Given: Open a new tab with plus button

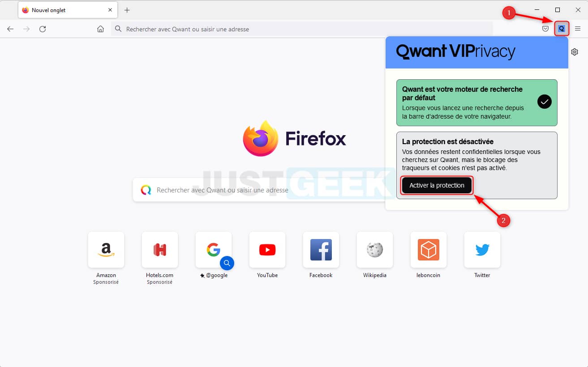Looking at the screenshot, I should 127,10.
